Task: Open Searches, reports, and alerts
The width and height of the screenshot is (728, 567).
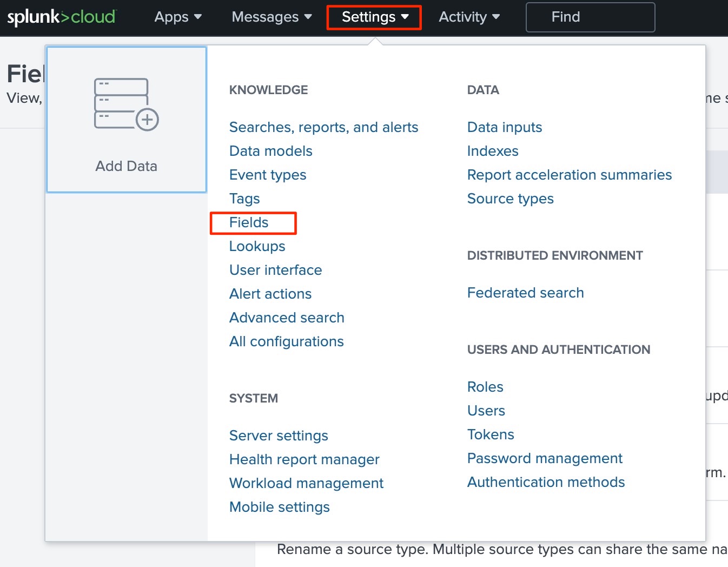Action: pos(323,127)
